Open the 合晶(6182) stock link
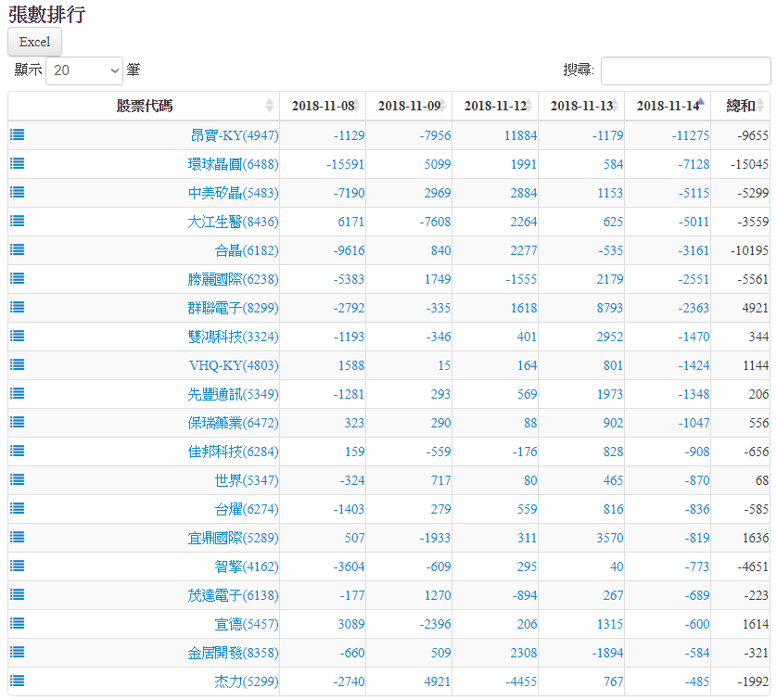The image size is (777, 700). click(246, 250)
